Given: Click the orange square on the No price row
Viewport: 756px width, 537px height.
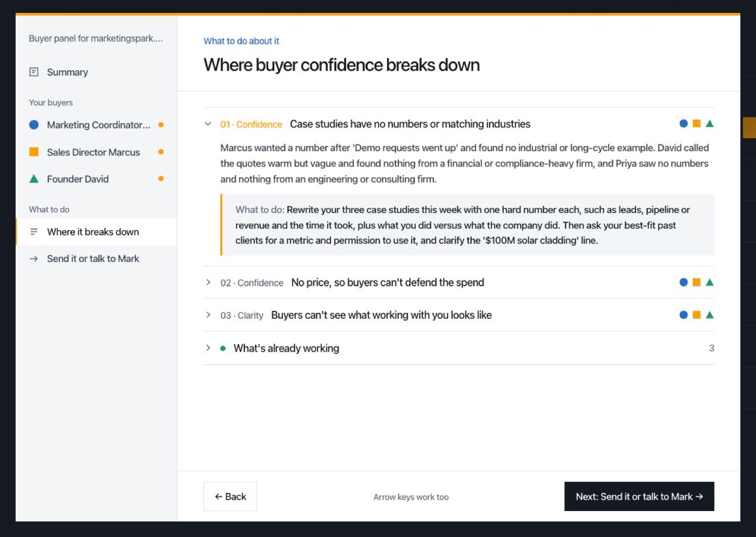Looking at the screenshot, I should [697, 283].
